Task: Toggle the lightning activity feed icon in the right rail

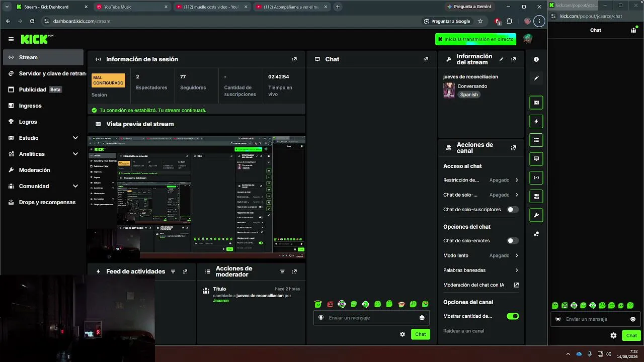Action: [536, 121]
